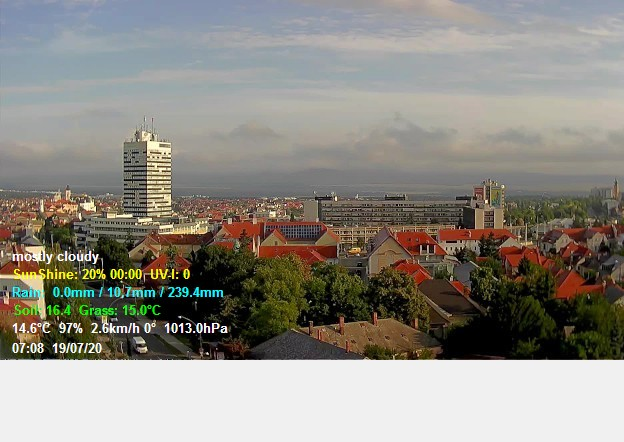This screenshot has width=624, height=442.
Task: Click the '19/07/20' date
Action: point(77,349)
